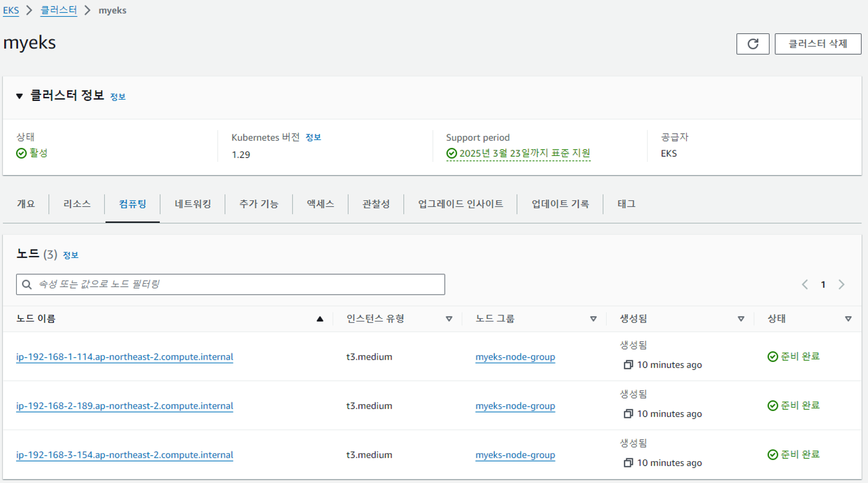Open the 업그레이드 인사이트 tab
Screen dimensions: 868x483
point(460,204)
